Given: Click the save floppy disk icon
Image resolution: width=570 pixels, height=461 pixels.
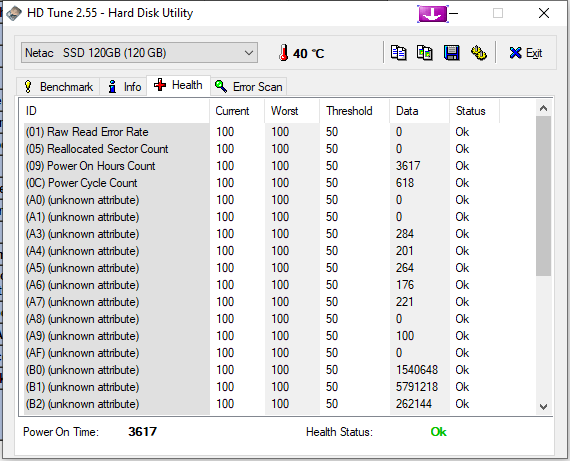Looking at the screenshot, I should (451, 53).
